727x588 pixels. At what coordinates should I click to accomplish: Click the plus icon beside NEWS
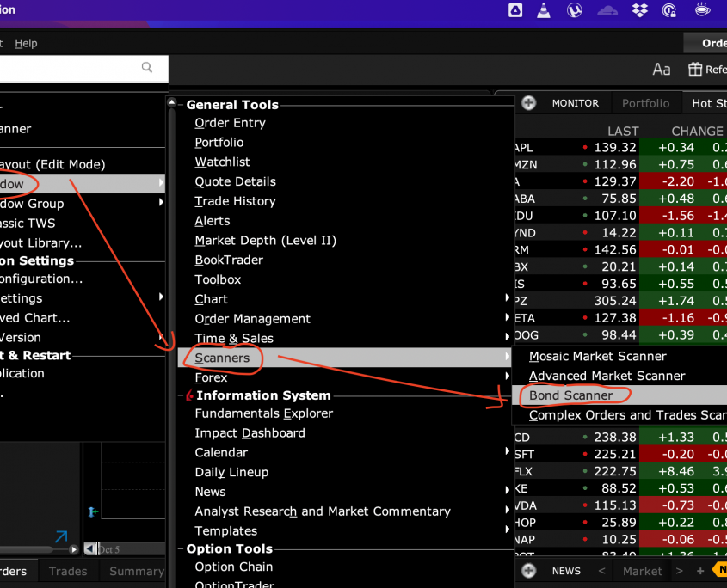pyautogui.click(x=528, y=571)
